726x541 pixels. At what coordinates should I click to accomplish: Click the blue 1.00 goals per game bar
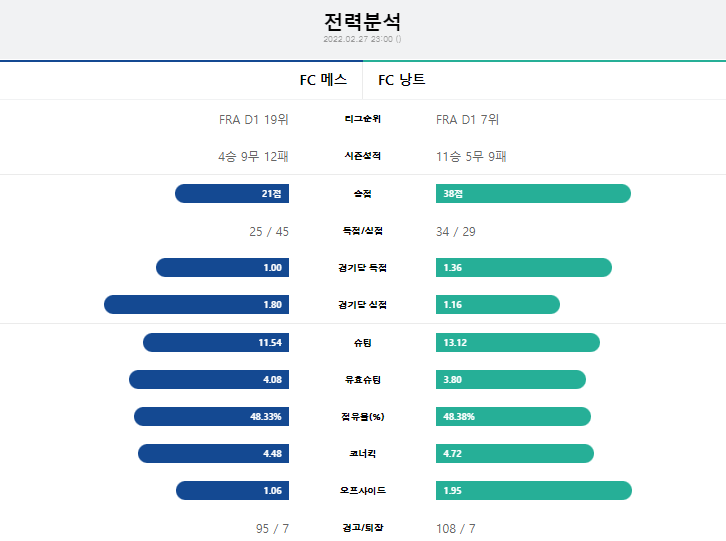tap(222, 268)
